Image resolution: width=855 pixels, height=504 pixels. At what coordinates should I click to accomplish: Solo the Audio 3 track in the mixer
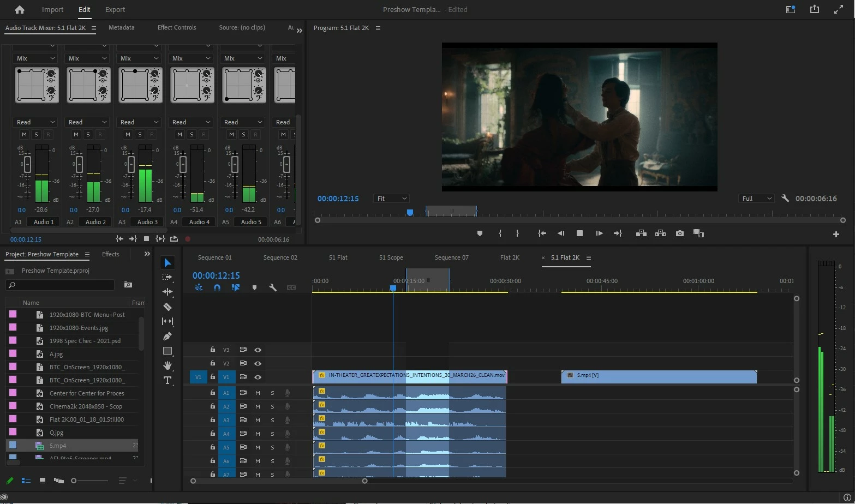click(x=140, y=134)
